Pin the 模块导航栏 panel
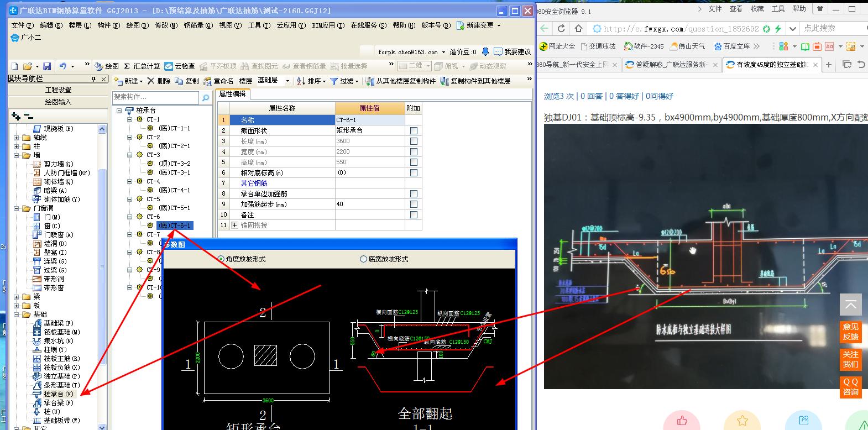868x430 pixels. click(x=94, y=79)
